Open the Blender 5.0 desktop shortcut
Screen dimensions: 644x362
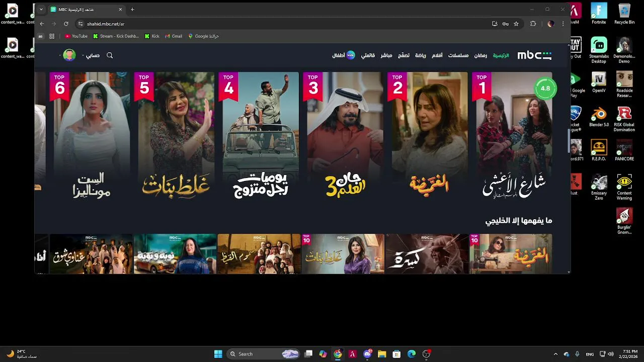coord(599,116)
